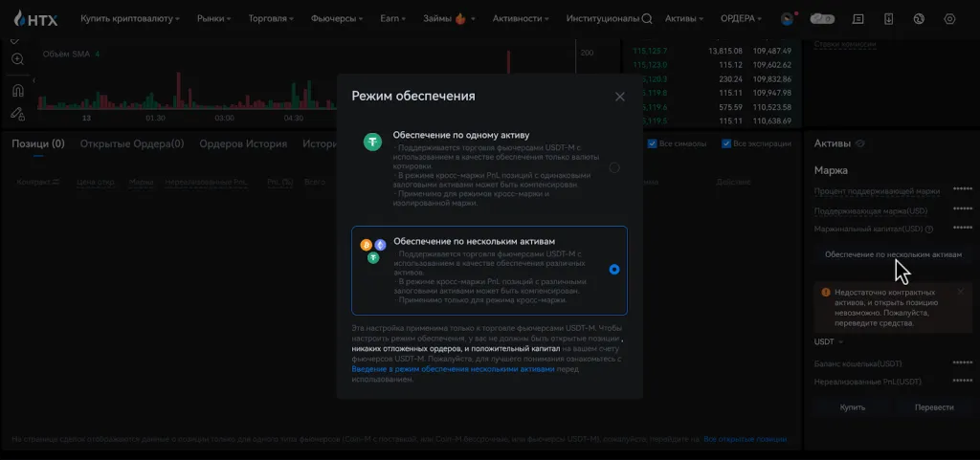Open the download app icon in header
The image size is (980, 460).
888,18
